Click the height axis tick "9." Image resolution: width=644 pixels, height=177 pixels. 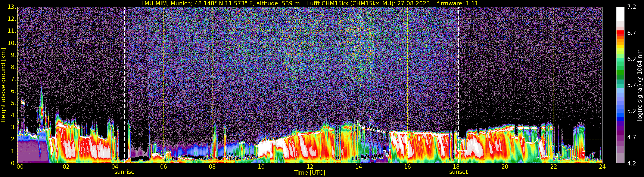tap(14, 55)
